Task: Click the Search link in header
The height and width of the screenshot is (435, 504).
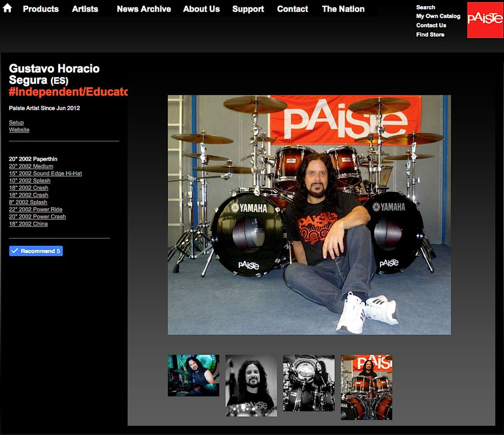Action: coord(426,7)
